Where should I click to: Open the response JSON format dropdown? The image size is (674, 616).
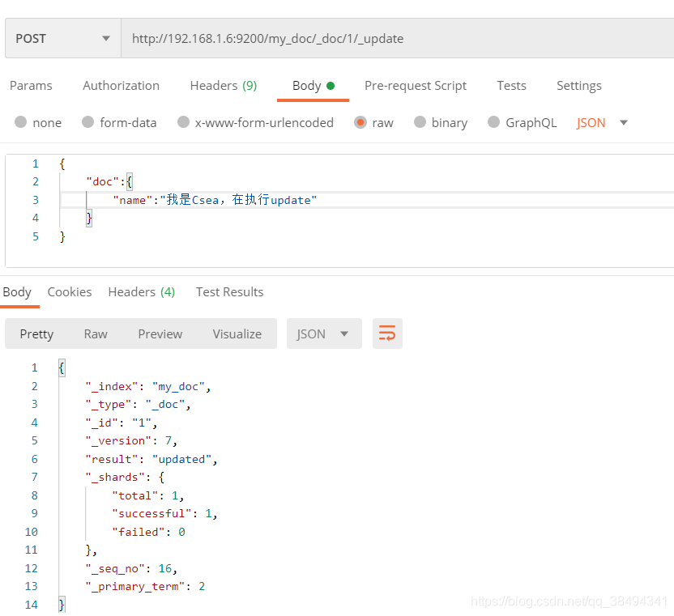click(322, 333)
